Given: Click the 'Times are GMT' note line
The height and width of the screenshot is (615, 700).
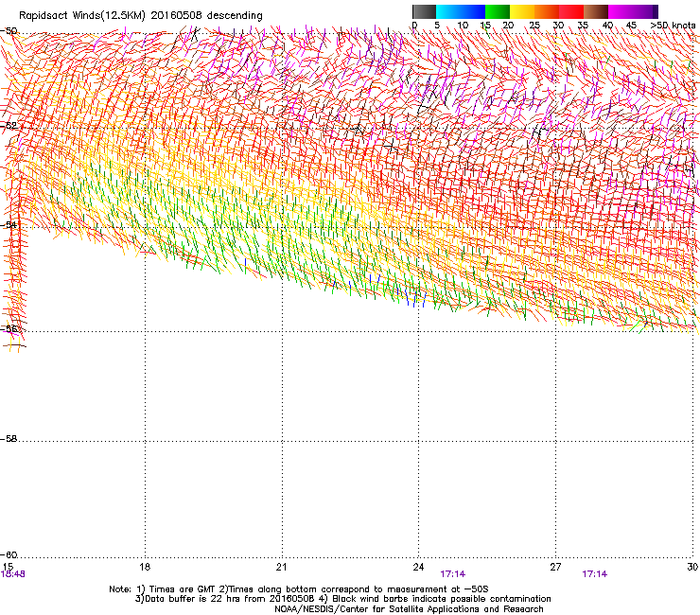Looking at the screenshot, I should click(x=299, y=589).
